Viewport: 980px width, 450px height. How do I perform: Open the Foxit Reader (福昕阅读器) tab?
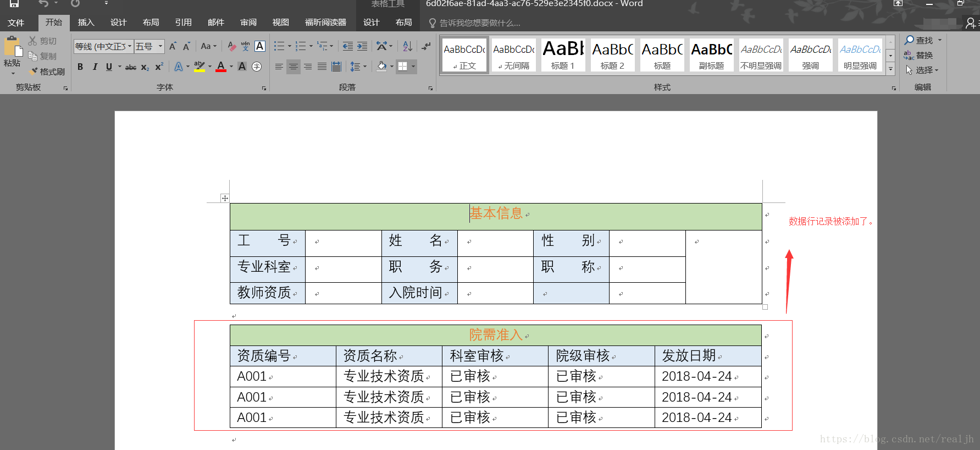point(325,23)
